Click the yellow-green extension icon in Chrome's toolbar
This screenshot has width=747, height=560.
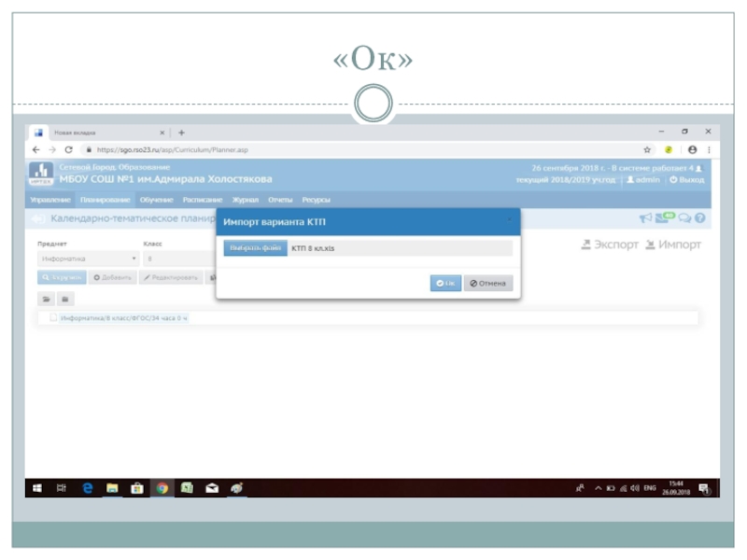669,150
